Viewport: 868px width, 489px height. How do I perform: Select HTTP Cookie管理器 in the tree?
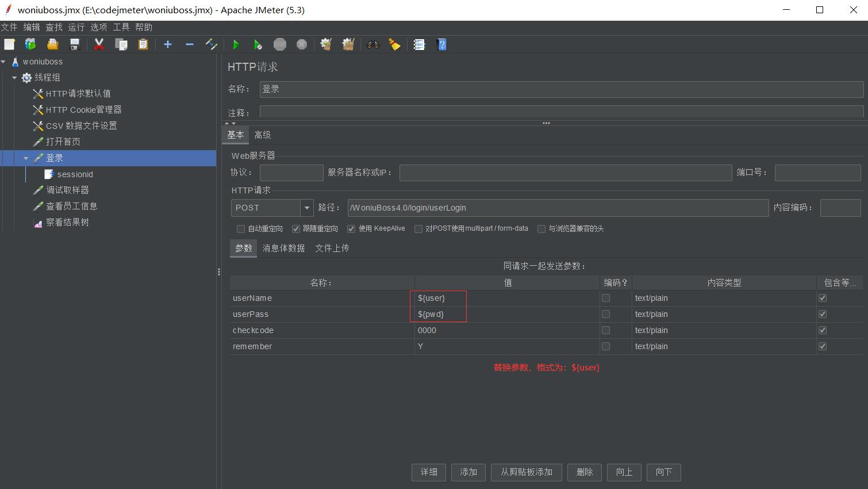pos(84,109)
